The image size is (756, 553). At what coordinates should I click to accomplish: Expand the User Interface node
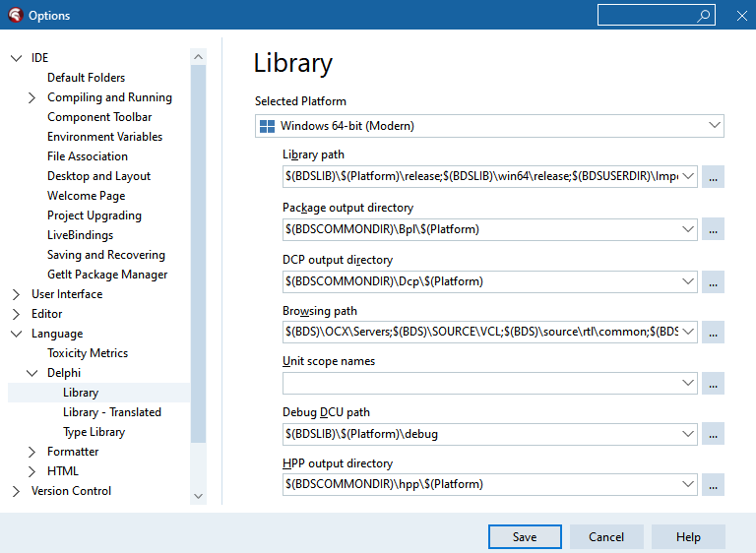click(x=16, y=294)
